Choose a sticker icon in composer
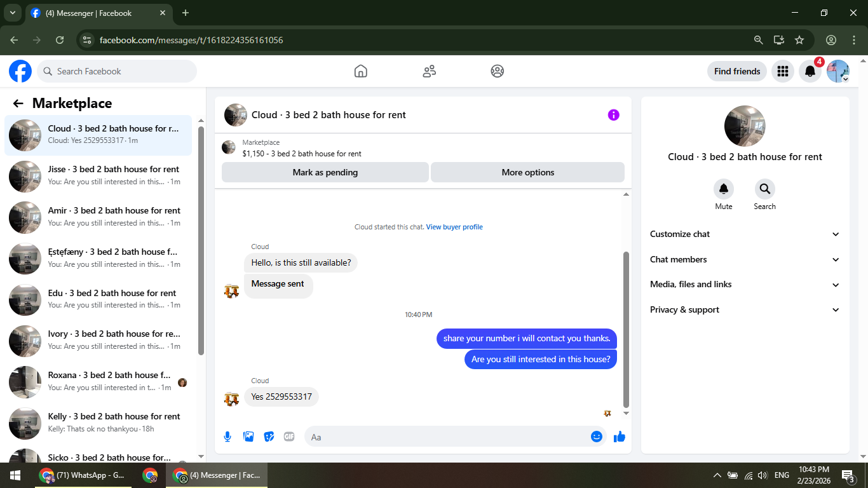The height and width of the screenshot is (488, 868). click(x=269, y=437)
